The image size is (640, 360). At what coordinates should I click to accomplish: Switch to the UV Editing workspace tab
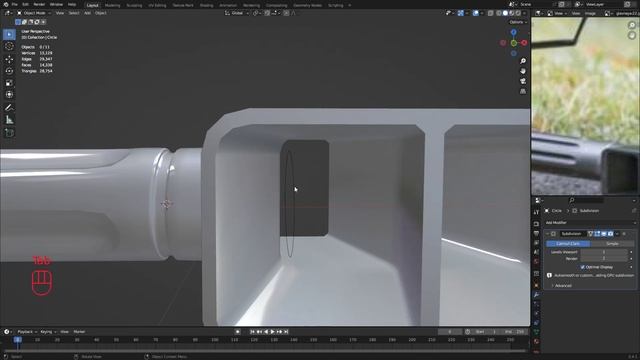click(157, 5)
